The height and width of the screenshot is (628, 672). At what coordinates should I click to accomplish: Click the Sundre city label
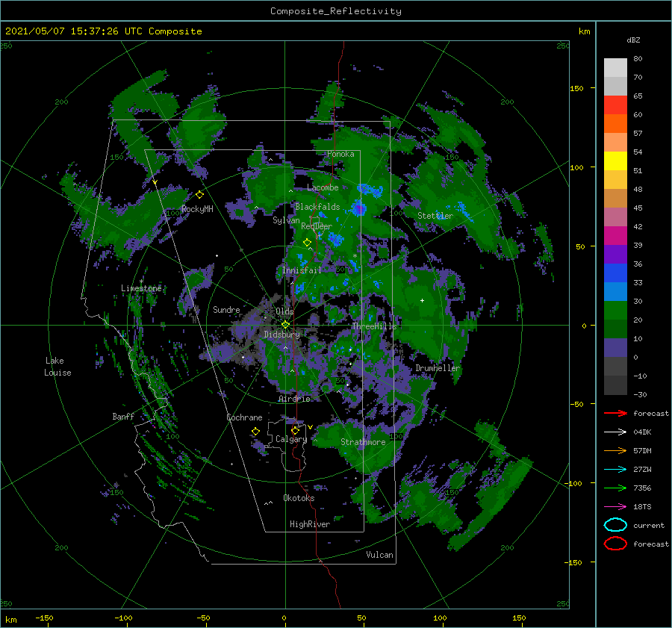pyautogui.click(x=226, y=309)
